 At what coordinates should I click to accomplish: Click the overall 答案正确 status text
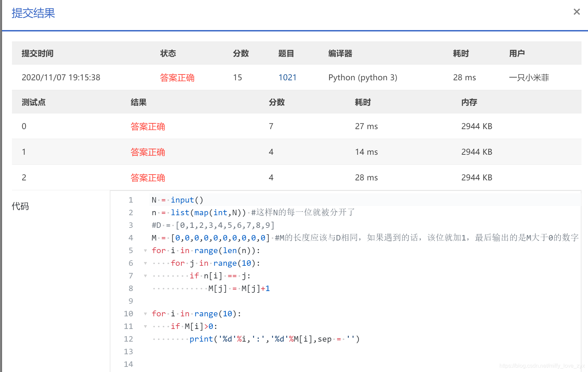177,77
